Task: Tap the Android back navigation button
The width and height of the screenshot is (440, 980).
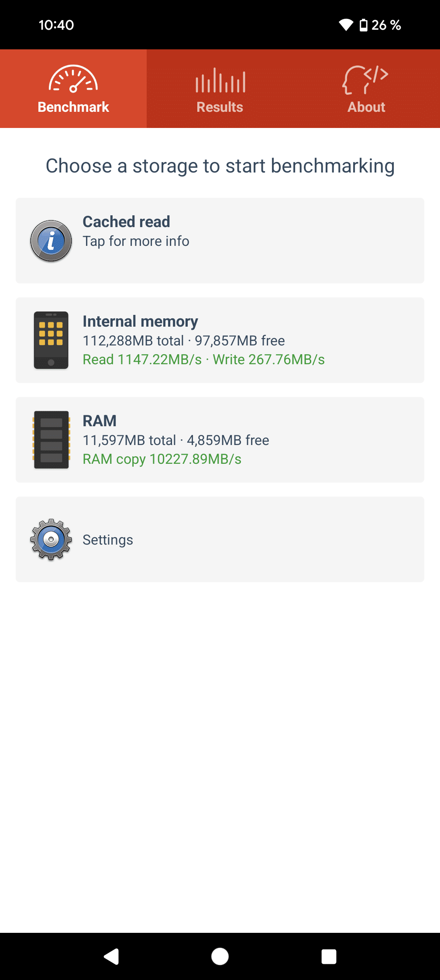Action: (x=111, y=956)
